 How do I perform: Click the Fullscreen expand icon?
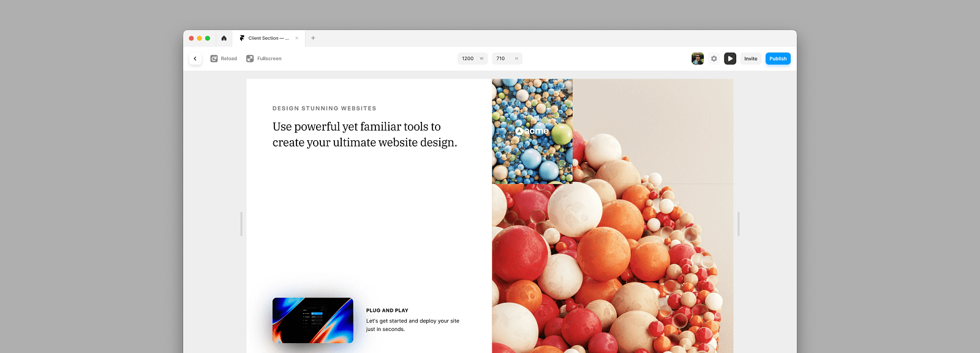point(250,59)
